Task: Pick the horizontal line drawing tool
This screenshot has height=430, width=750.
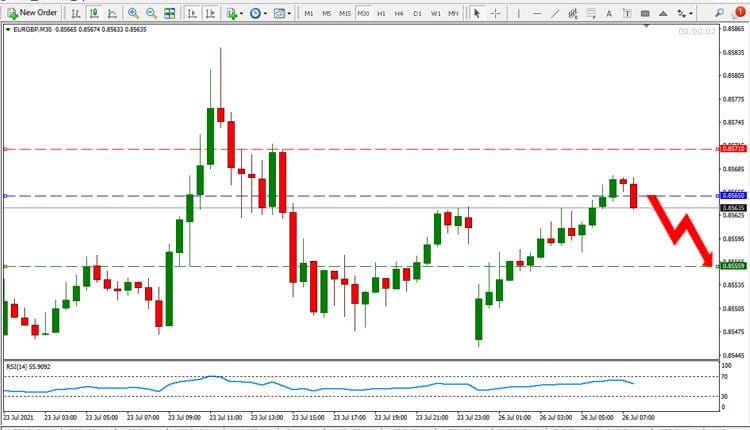Action: pos(537,13)
